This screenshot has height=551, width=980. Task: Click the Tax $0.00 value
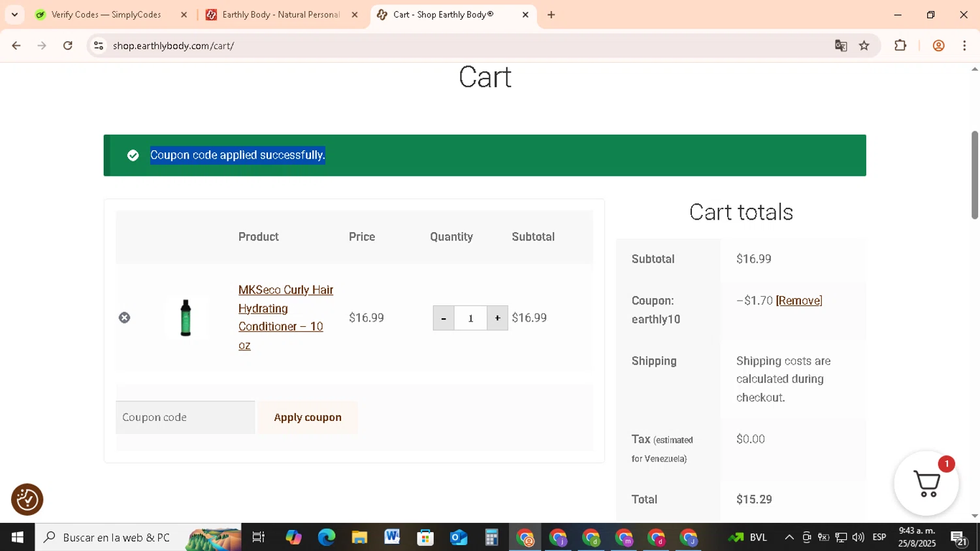click(750, 439)
